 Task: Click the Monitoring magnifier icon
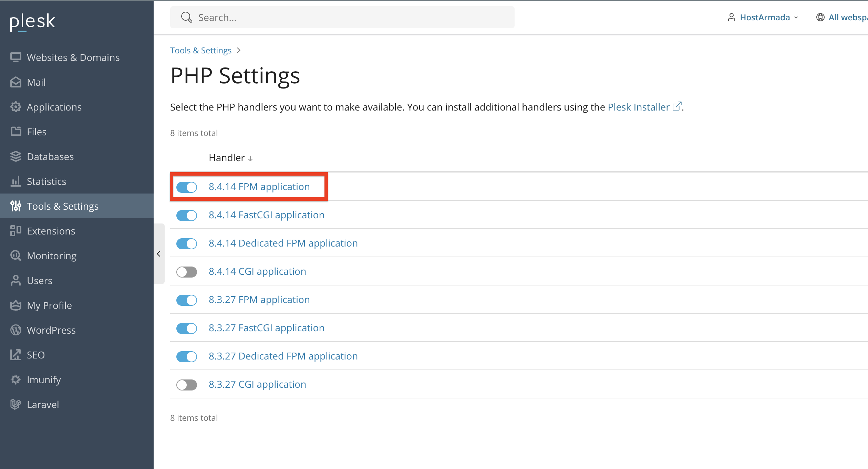tap(16, 256)
